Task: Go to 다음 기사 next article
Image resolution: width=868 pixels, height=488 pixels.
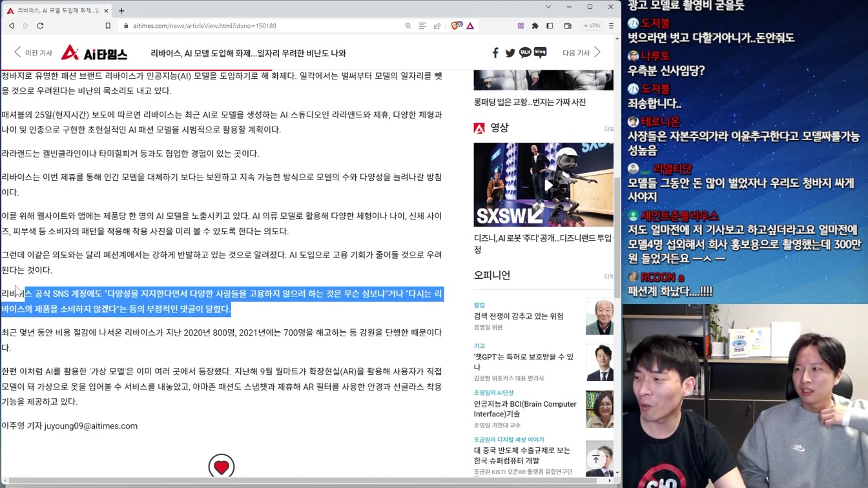Action: 581,53
